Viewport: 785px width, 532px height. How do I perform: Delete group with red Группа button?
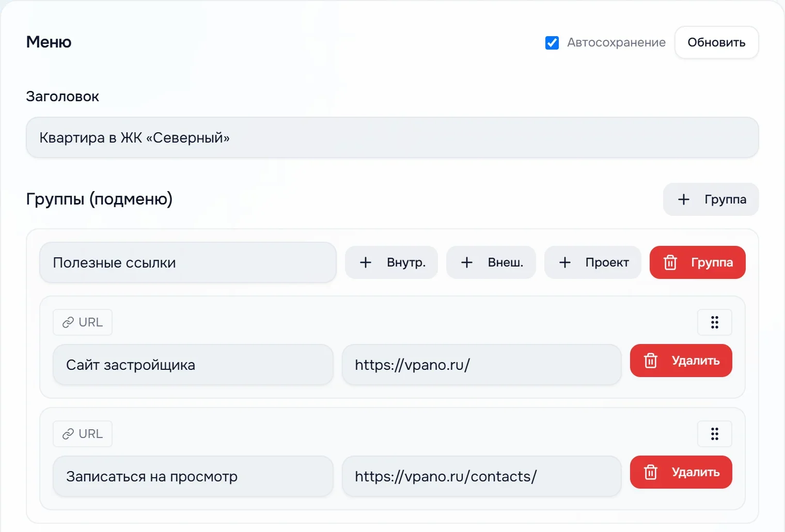697,262
